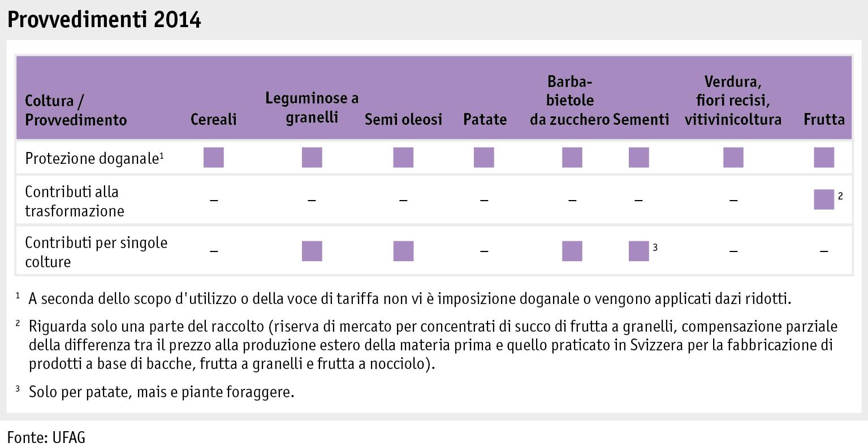
Task: Select the Leguminose square in Contributi per singole colture row
Action: [x=312, y=251]
